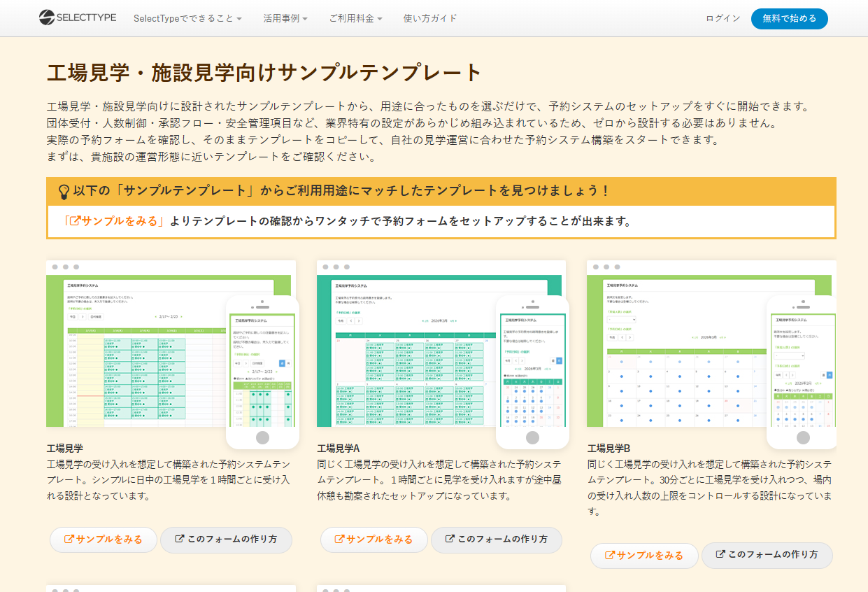Click the 工場見学B このフォームの作り方 button label
Screen dimensions: 868x592
click(773, 554)
